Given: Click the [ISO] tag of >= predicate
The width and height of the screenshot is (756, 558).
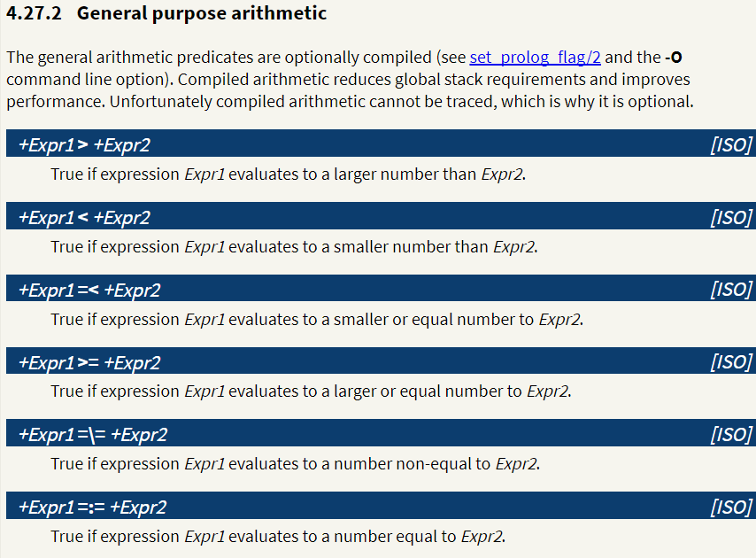Looking at the screenshot, I should coord(731,361).
